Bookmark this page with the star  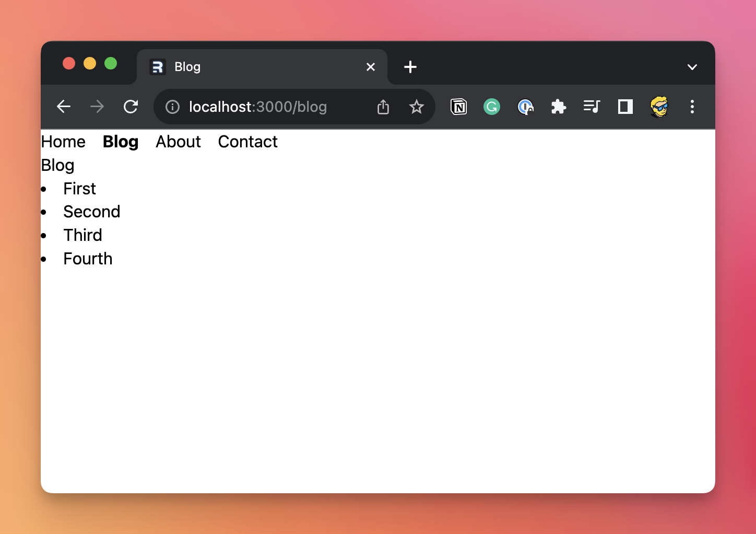(x=416, y=107)
